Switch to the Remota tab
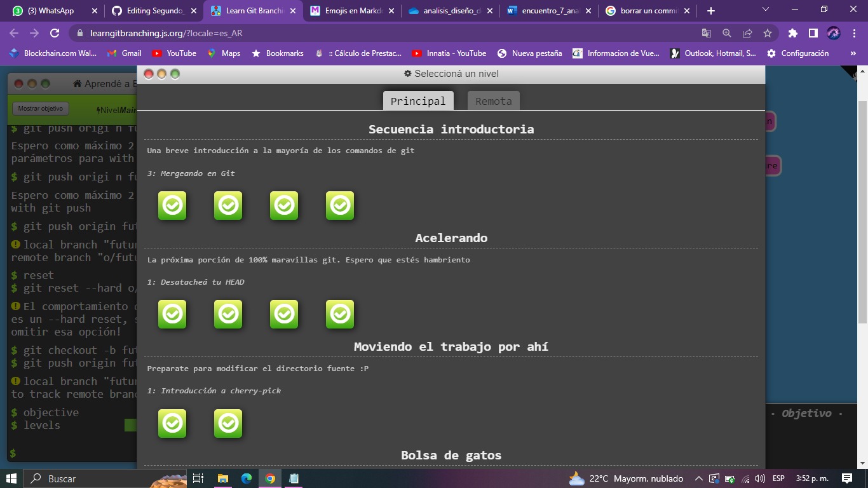 [x=493, y=100]
